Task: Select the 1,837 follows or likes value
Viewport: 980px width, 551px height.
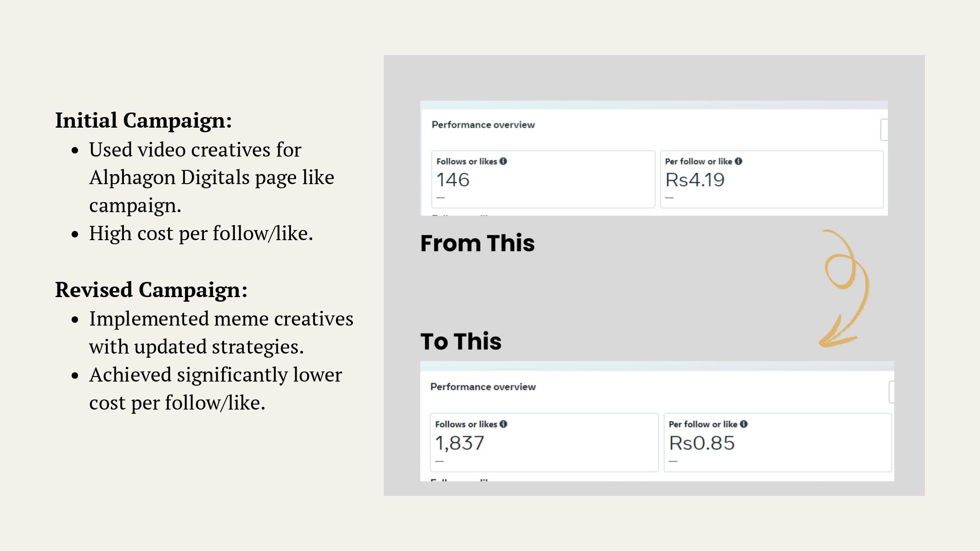Action: pos(459,443)
